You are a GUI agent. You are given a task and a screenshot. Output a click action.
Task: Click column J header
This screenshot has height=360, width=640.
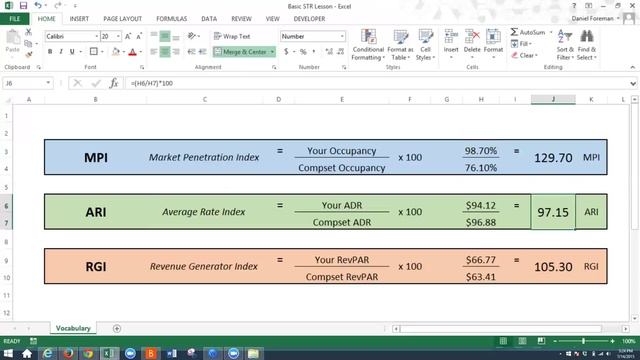553,99
